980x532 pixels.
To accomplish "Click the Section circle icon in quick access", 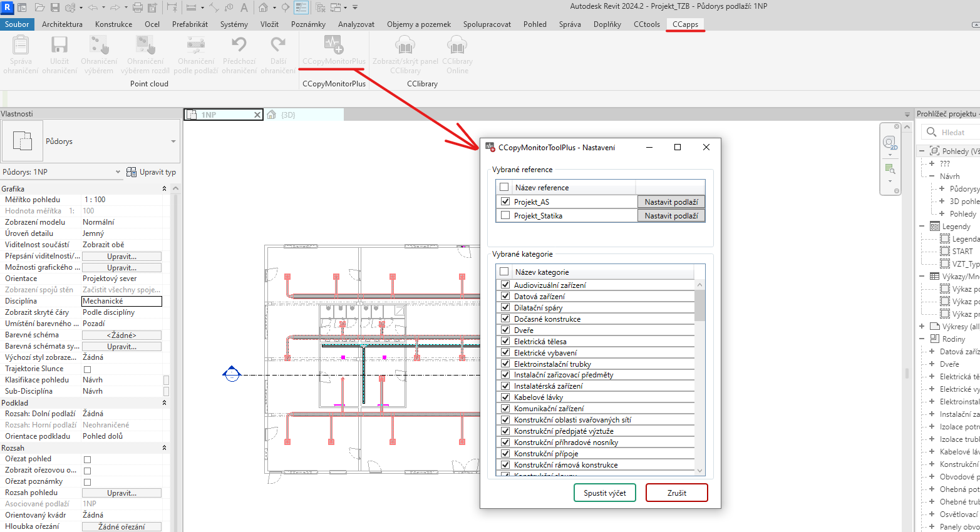I will (x=285, y=8).
